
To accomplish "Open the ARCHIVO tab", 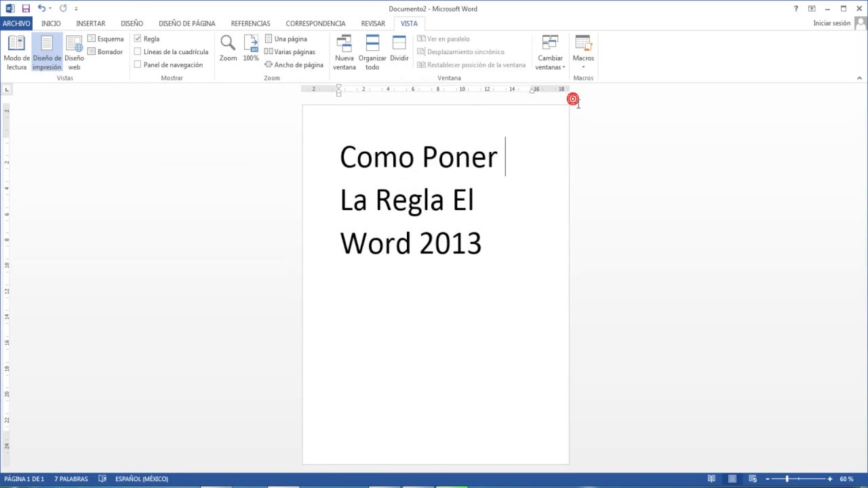I will (x=16, y=23).
